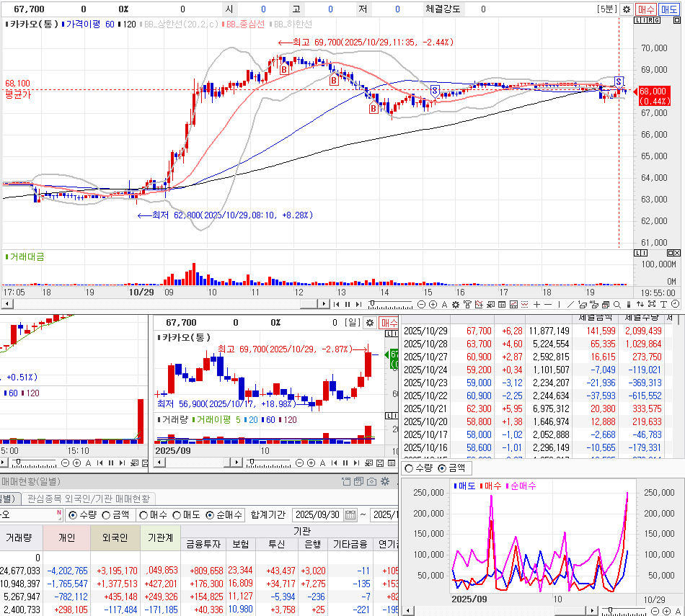The height and width of the screenshot is (616, 685).
Task: Click the clock icon at the toolbar end
Action: click(675, 304)
